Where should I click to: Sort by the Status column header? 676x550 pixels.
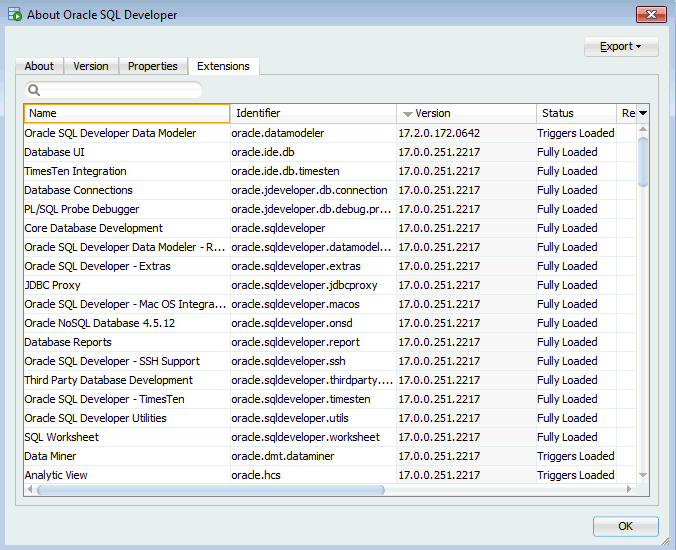click(576, 113)
